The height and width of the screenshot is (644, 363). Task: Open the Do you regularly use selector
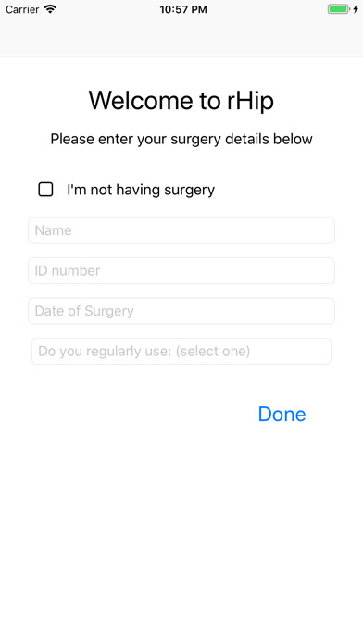[x=181, y=352]
